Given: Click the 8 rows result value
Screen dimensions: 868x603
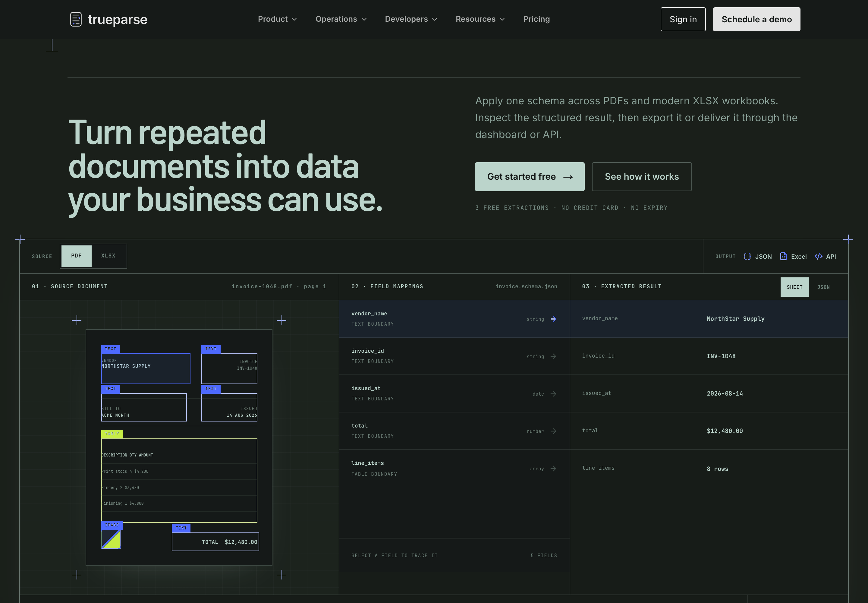Looking at the screenshot, I should click(717, 469).
